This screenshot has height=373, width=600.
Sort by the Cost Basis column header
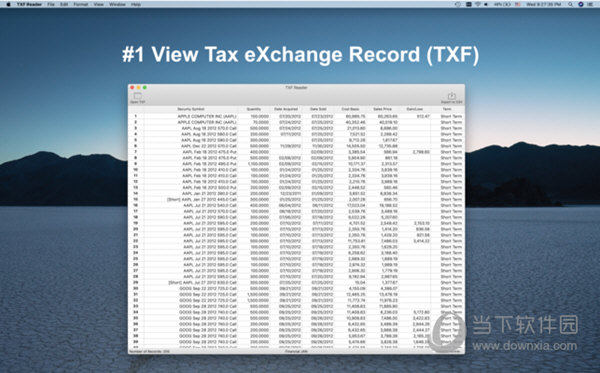[x=350, y=109]
